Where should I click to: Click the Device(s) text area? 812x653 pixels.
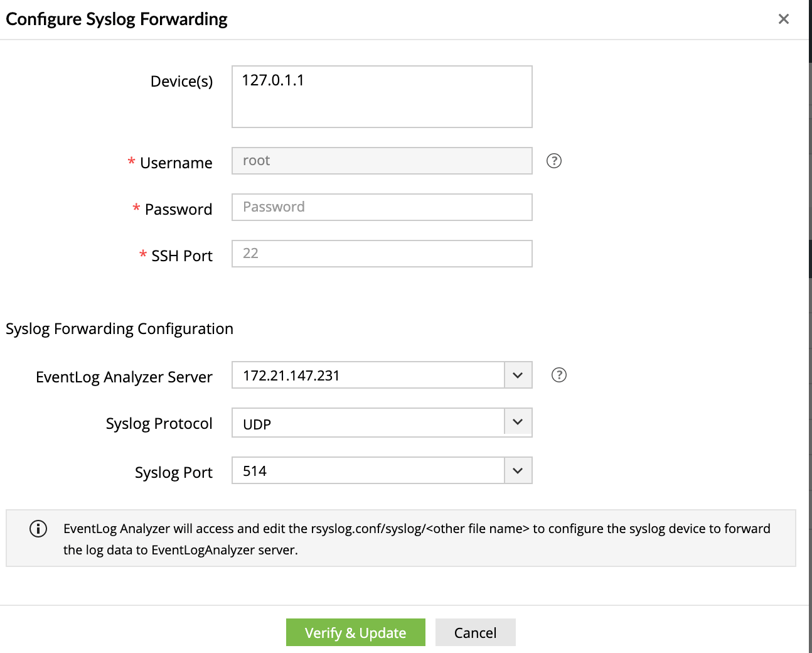[x=382, y=97]
